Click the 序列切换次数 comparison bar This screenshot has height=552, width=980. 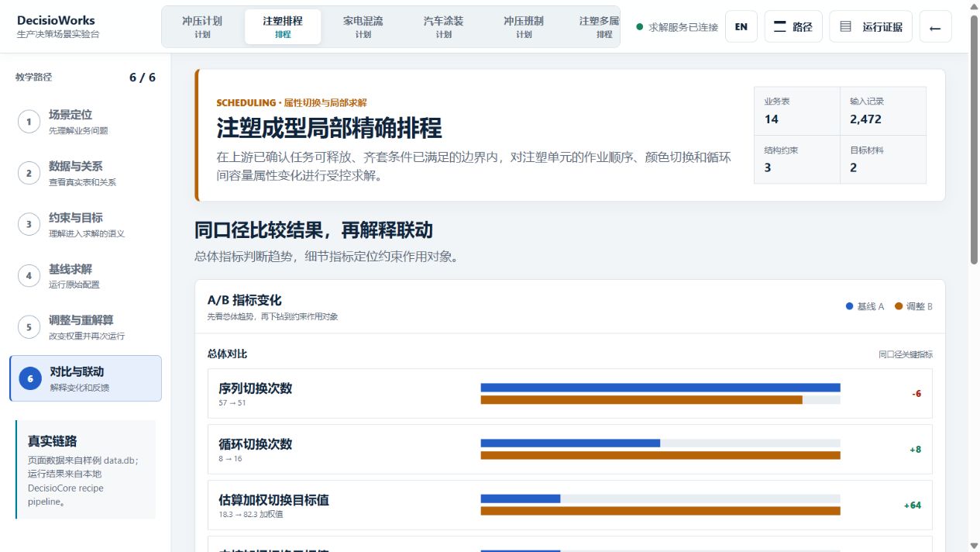click(x=660, y=394)
